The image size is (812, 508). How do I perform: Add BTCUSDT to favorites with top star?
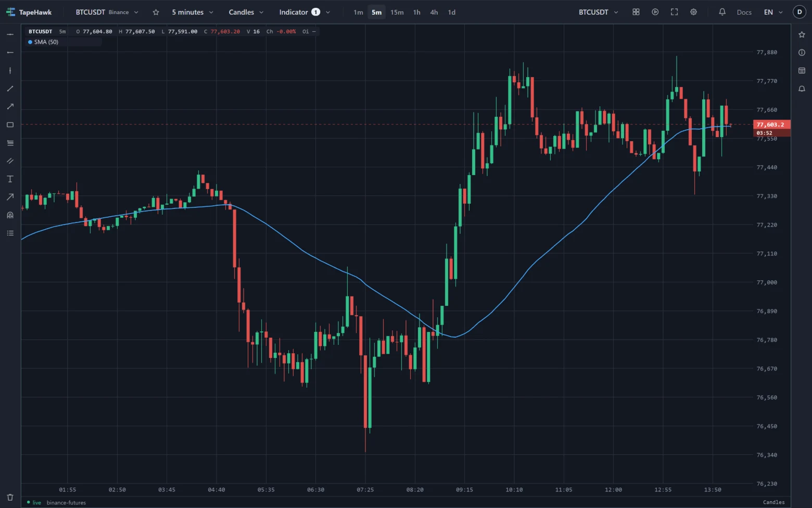[156, 12]
